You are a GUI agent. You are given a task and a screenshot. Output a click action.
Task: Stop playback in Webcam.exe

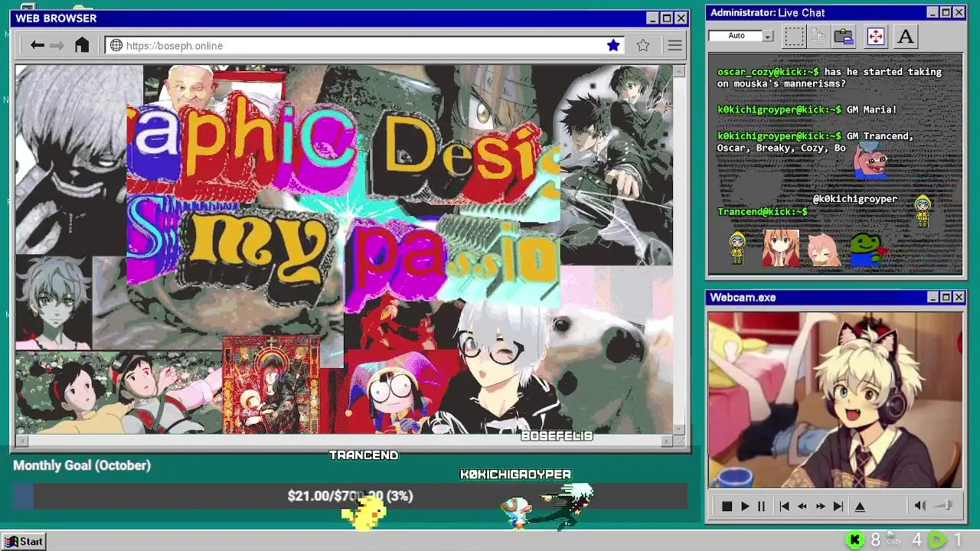[727, 506]
